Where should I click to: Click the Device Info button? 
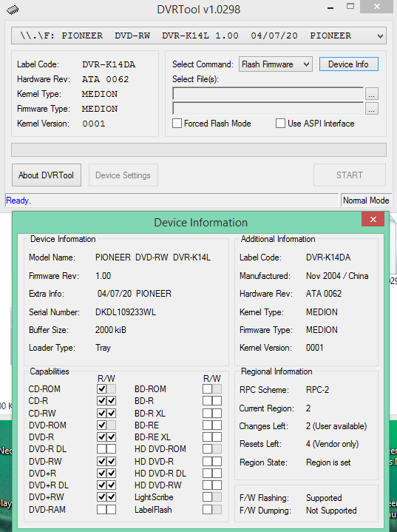[x=348, y=64]
